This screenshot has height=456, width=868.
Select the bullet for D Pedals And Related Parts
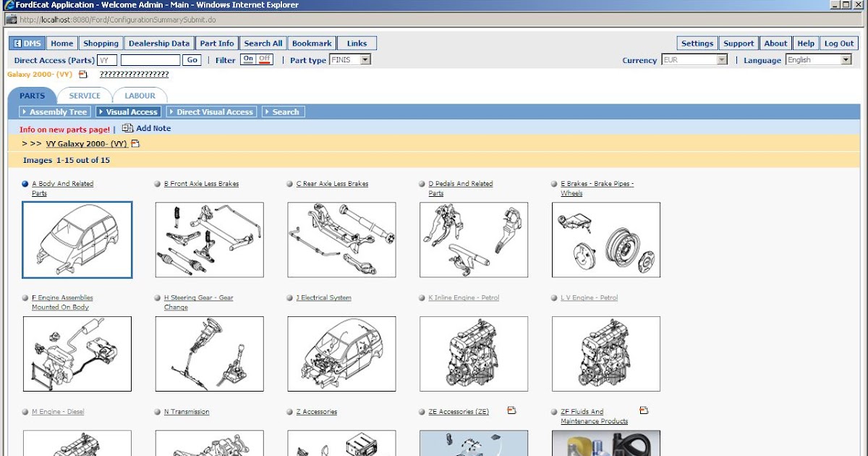tap(422, 184)
